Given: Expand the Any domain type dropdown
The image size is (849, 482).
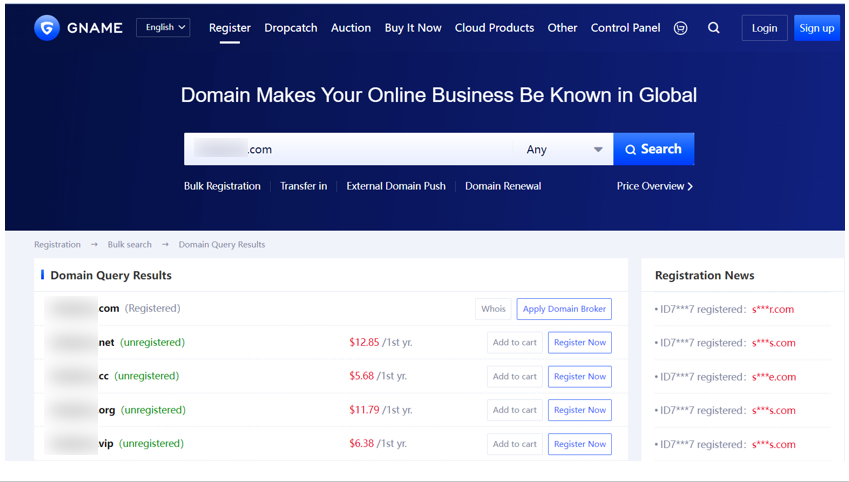Looking at the screenshot, I should [564, 149].
